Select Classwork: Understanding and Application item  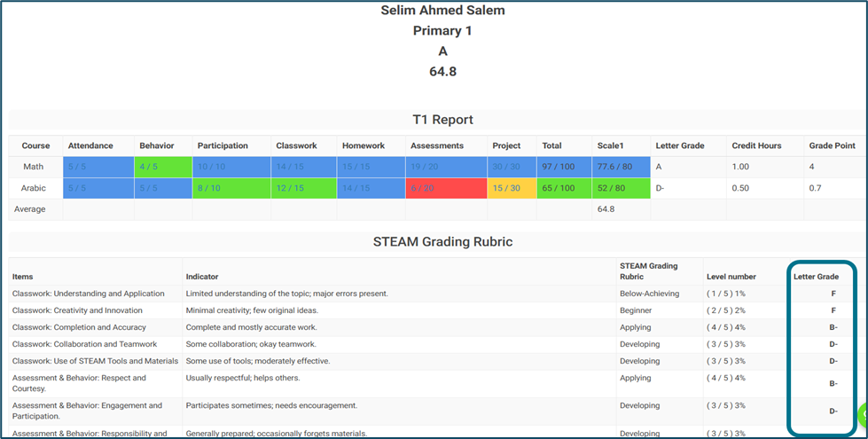click(89, 294)
